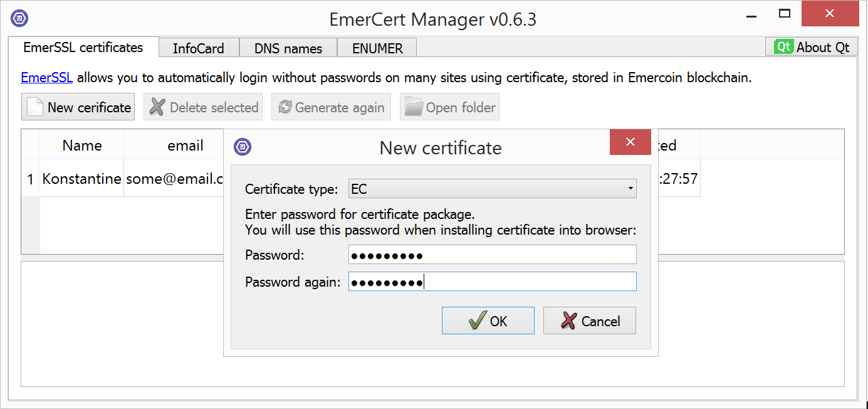Close the New certificate dialog
The image size is (868, 409).
coord(630,142)
